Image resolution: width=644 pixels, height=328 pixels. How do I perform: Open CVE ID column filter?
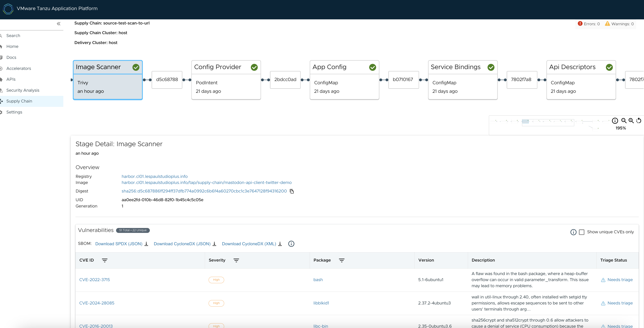pyautogui.click(x=104, y=260)
